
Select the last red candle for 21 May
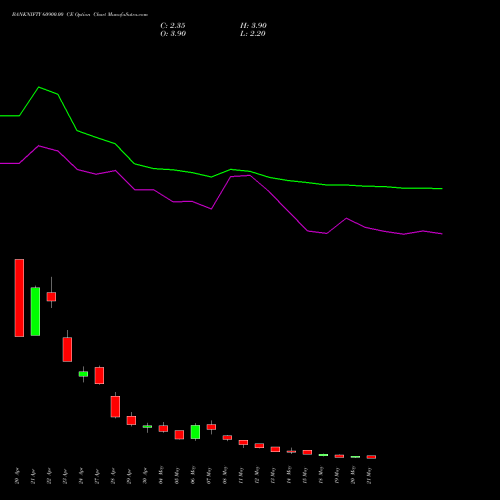371,457
